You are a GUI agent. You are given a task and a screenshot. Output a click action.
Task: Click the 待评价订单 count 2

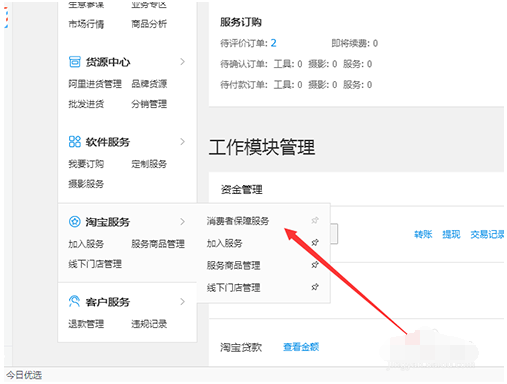pyautogui.click(x=273, y=43)
